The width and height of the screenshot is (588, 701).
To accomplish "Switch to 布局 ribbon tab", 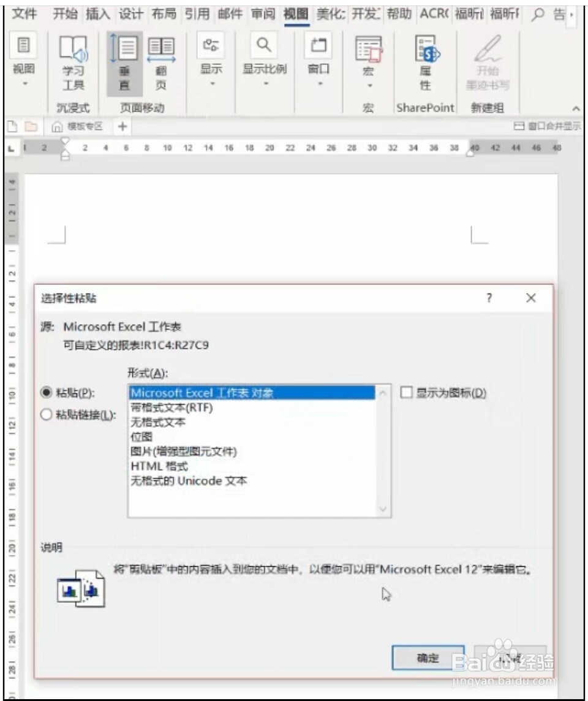I will tap(164, 14).
